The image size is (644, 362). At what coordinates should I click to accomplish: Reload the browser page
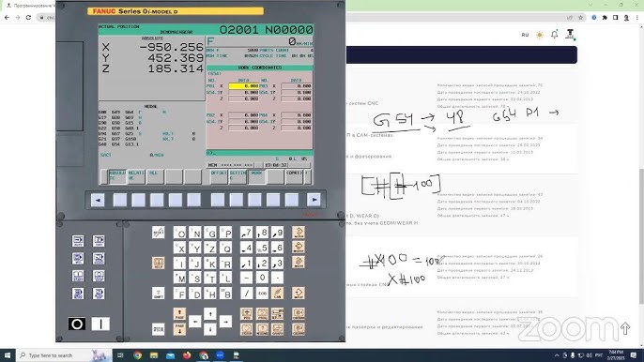[28, 17]
